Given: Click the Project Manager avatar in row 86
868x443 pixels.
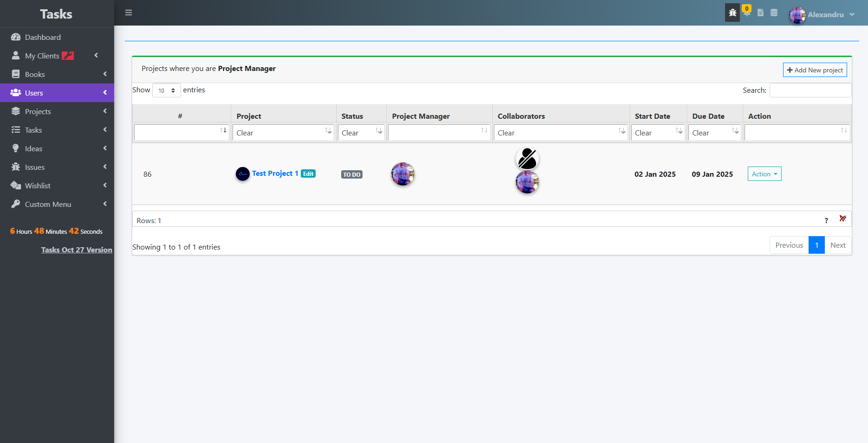Looking at the screenshot, I should click(x=403, y=174).
